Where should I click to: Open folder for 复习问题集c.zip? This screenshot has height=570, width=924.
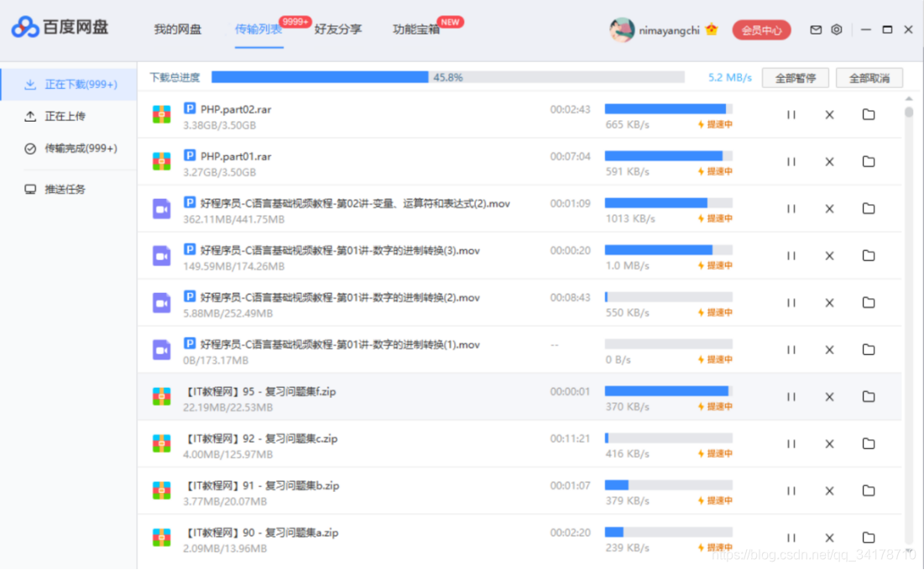pos(869,443)
